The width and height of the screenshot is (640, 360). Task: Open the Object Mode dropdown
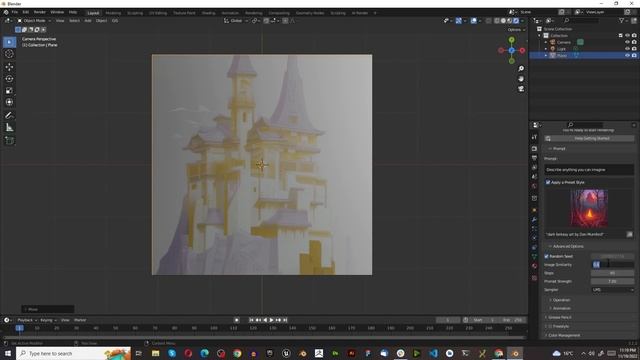click(x=34, y=20)
